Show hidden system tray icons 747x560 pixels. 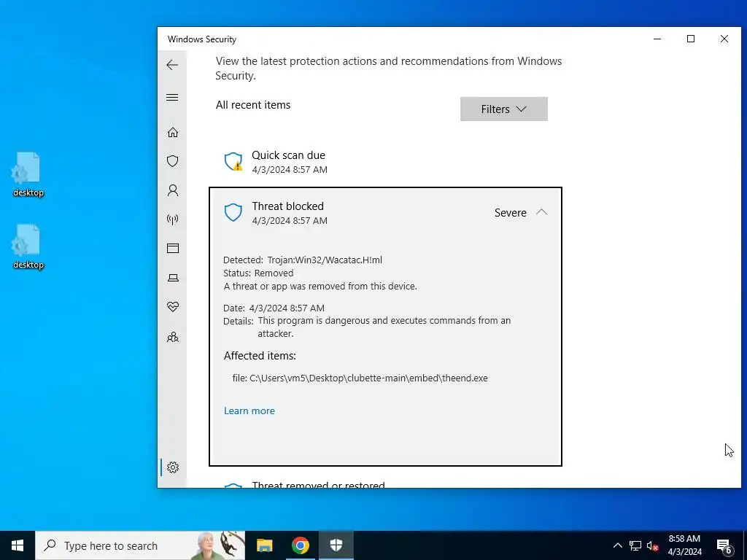[x=617, y=545]
